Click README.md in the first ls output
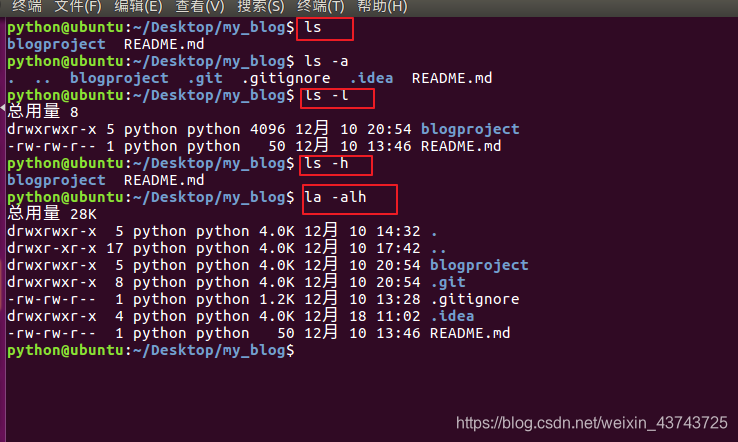 point(164,44)
